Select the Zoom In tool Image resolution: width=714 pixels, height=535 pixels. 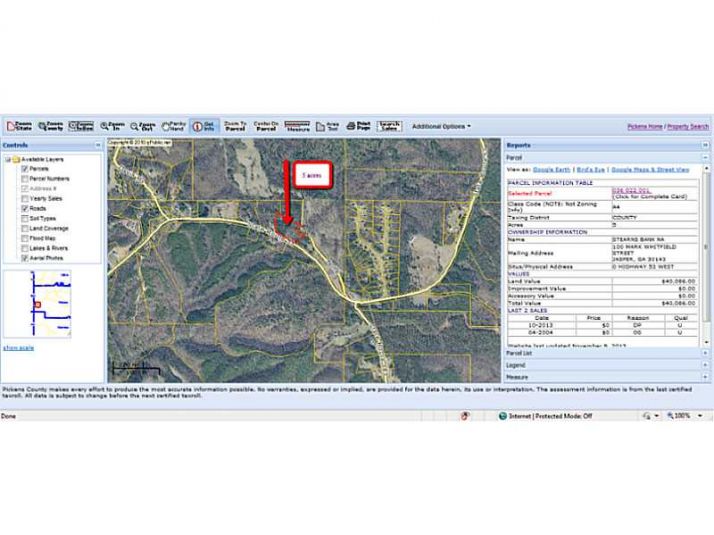point(112,126)
